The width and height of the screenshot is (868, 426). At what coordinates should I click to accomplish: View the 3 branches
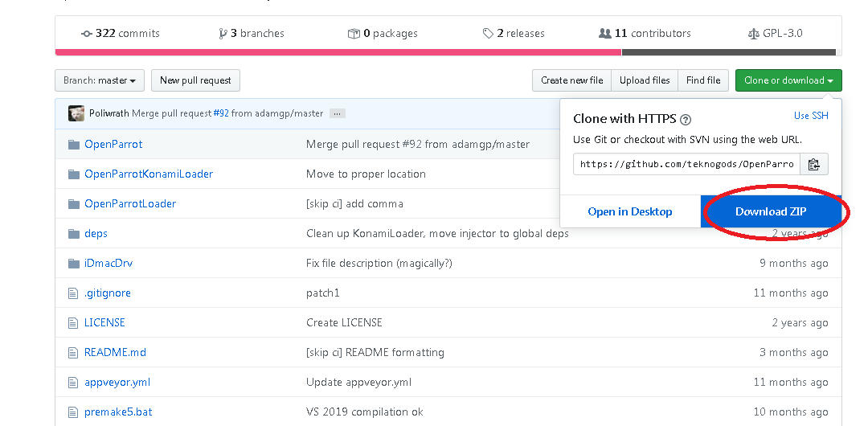[x=252, y=33]
